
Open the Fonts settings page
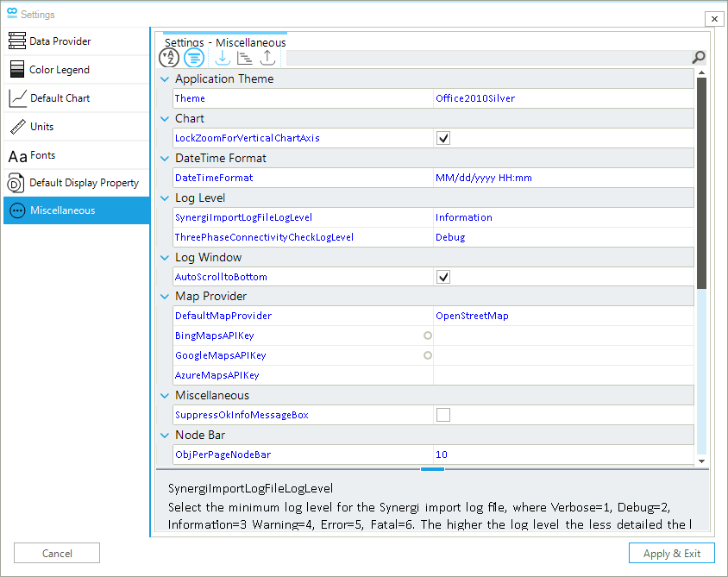[77, 155]
